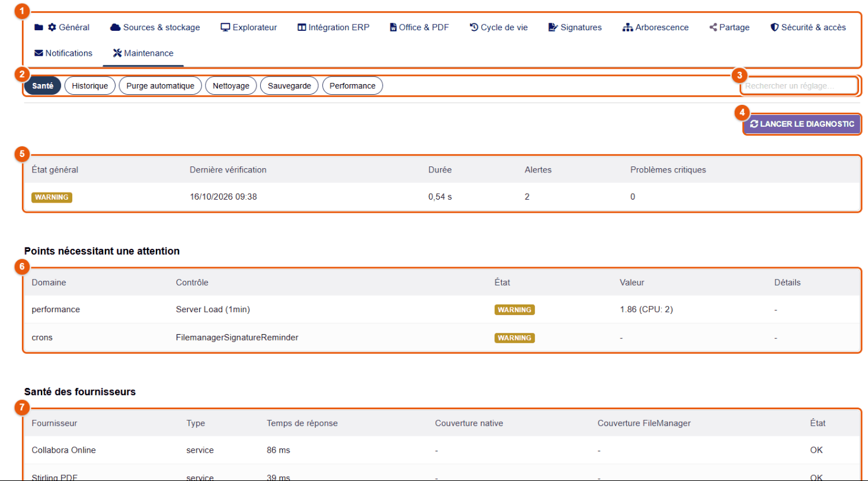
Task: View the Performance section
Action: tap(353, 86)
